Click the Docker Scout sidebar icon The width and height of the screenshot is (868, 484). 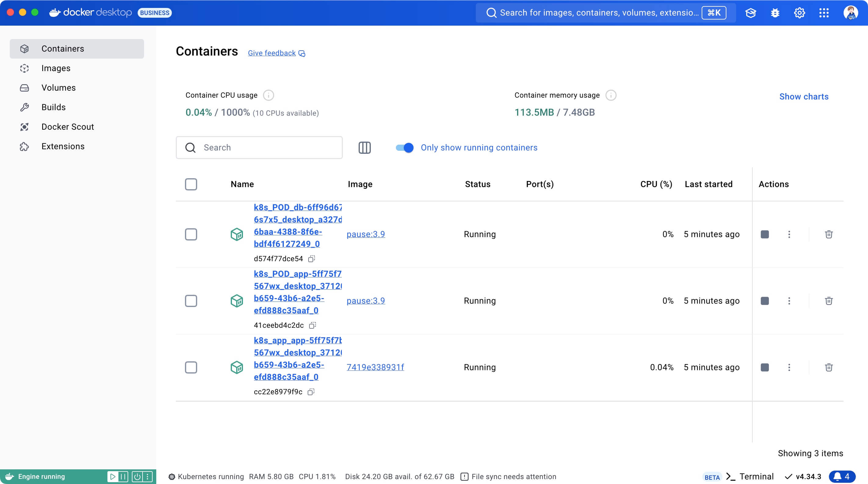tap(24, 126)
